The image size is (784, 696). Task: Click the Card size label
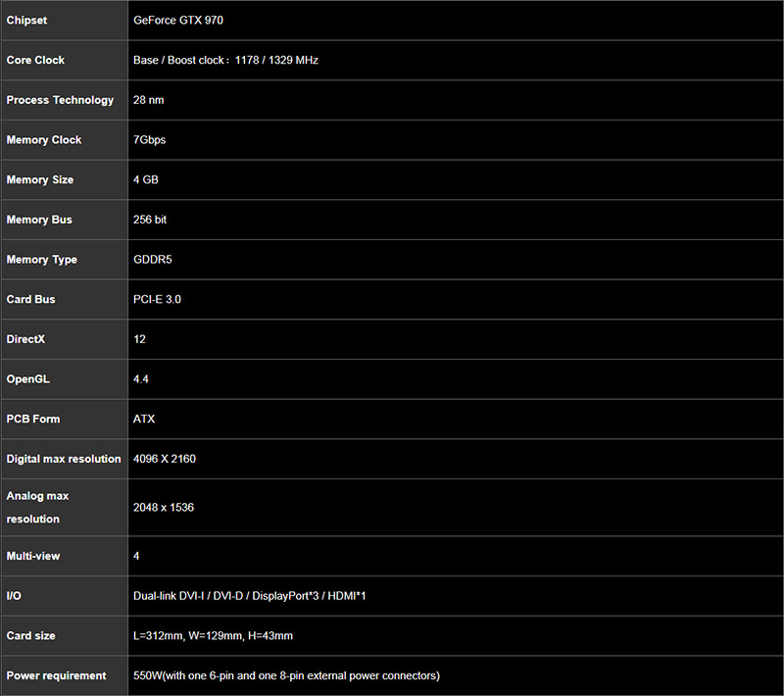(x=31, y=635)
